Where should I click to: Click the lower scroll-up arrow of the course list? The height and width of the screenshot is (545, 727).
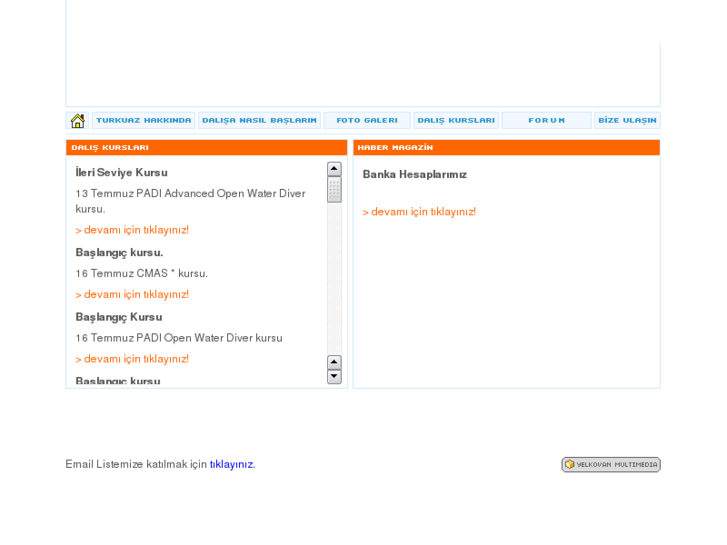point(334,362)
